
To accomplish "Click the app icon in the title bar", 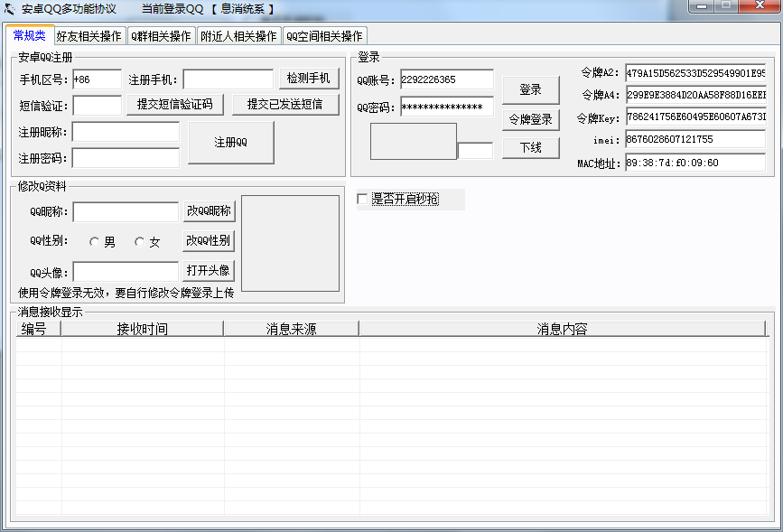I will (10, 8).
